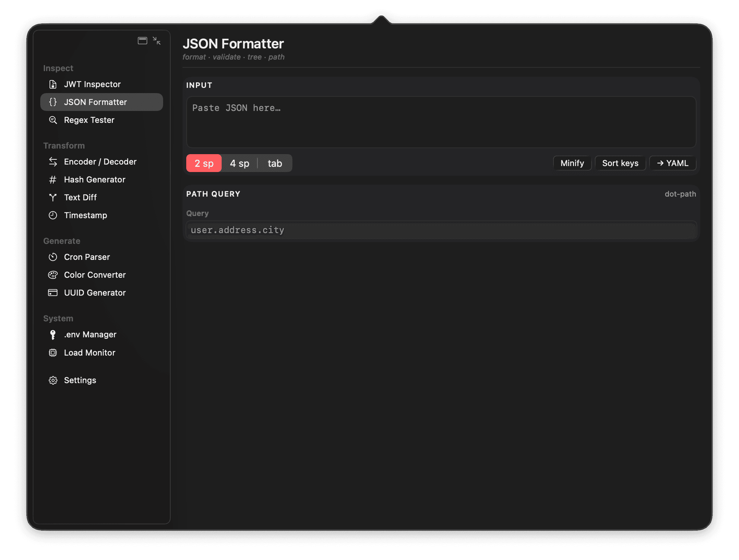Click the "format · validate · tree · path" subtitle

click(234, 57)
